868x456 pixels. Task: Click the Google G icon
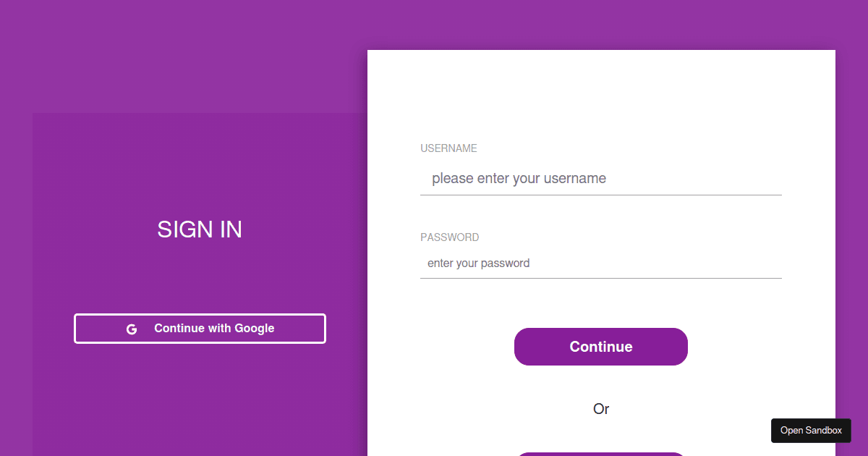coord(132,329)
